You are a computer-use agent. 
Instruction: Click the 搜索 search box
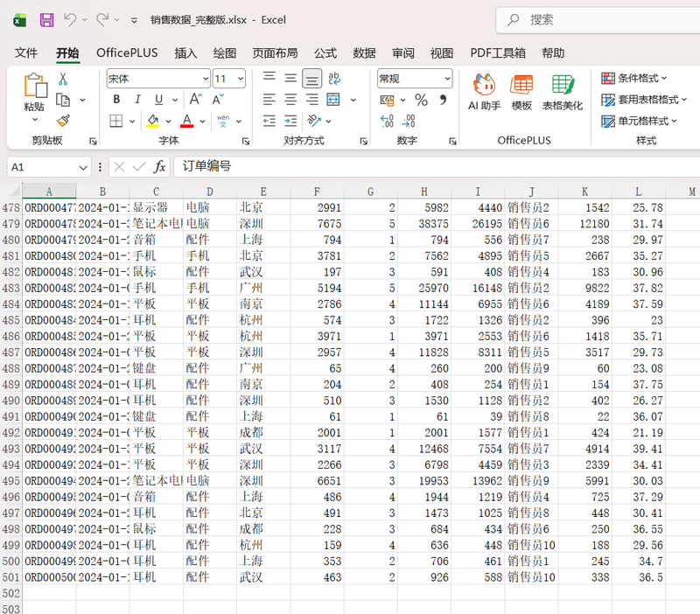coord(598,20)
